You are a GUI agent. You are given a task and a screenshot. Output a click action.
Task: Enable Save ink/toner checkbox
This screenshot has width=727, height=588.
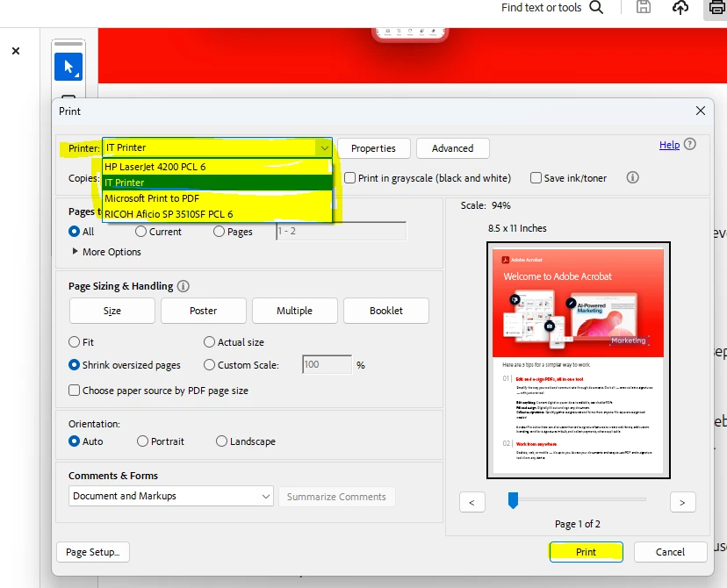point(536,178)
